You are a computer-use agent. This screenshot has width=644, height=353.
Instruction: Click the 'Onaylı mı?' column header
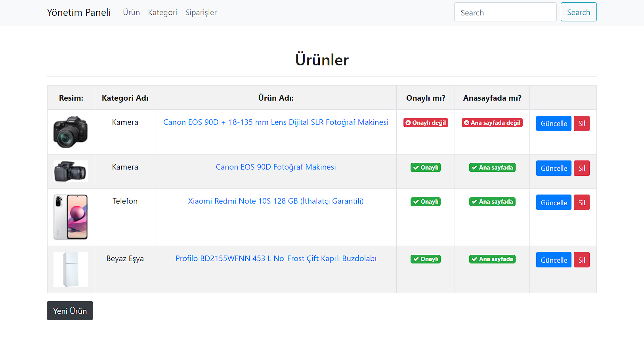pos(426,98)
